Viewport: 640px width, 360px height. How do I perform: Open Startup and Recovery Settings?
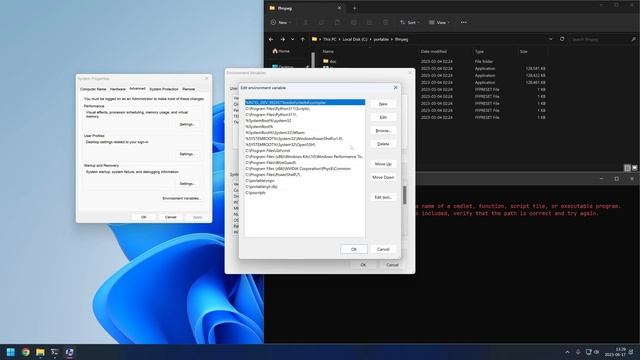coord(187,184)
